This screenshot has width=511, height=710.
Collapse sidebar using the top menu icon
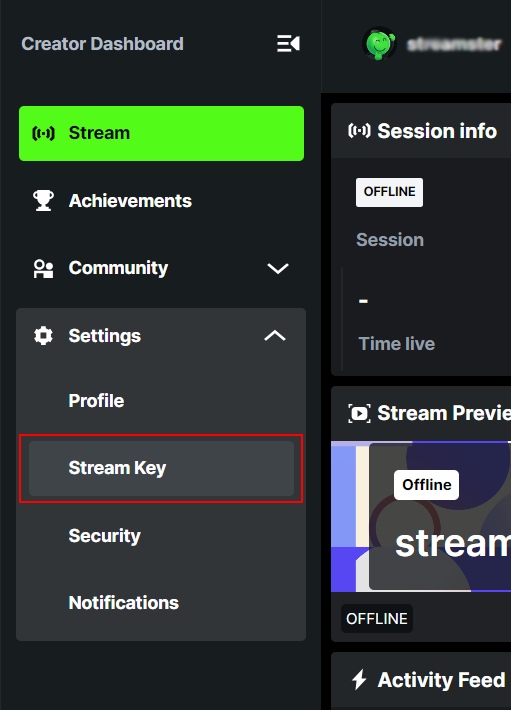pos(288,44)
